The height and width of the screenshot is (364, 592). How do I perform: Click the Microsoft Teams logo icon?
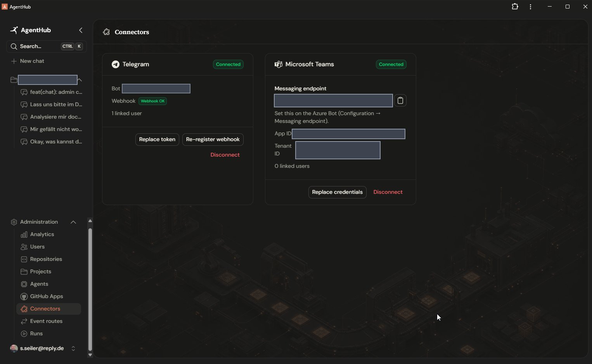coord(278,64)
